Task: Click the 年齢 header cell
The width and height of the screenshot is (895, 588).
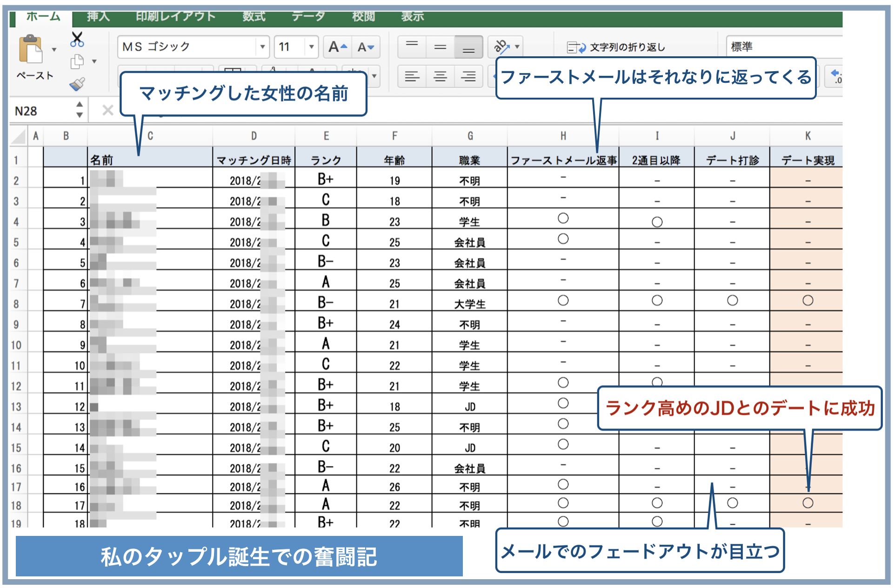Action: click(x=394, y=158)
